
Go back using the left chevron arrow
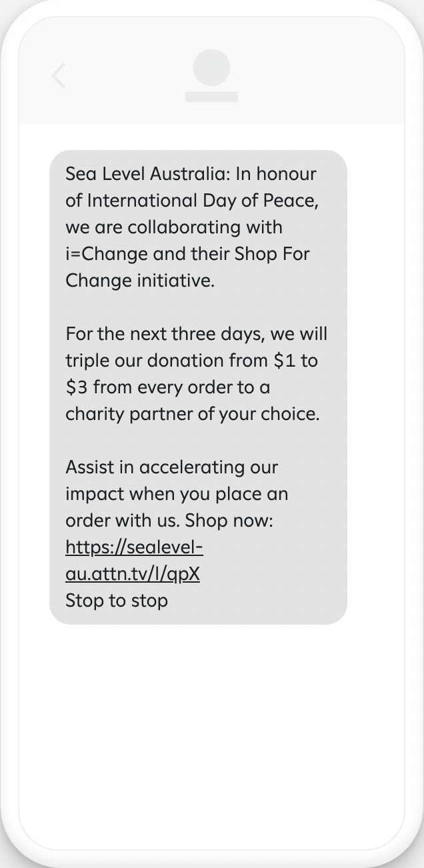(x=59, y=75)
